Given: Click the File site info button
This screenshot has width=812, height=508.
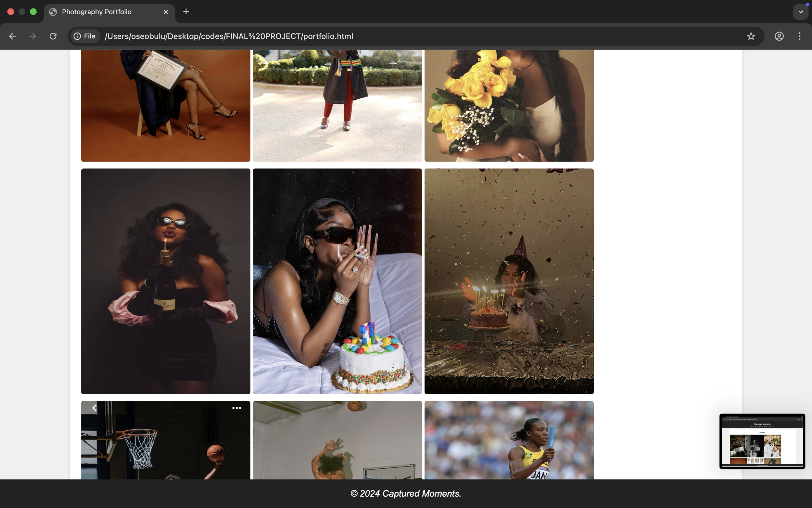Looking at the screenshot, I should point(84,36).
